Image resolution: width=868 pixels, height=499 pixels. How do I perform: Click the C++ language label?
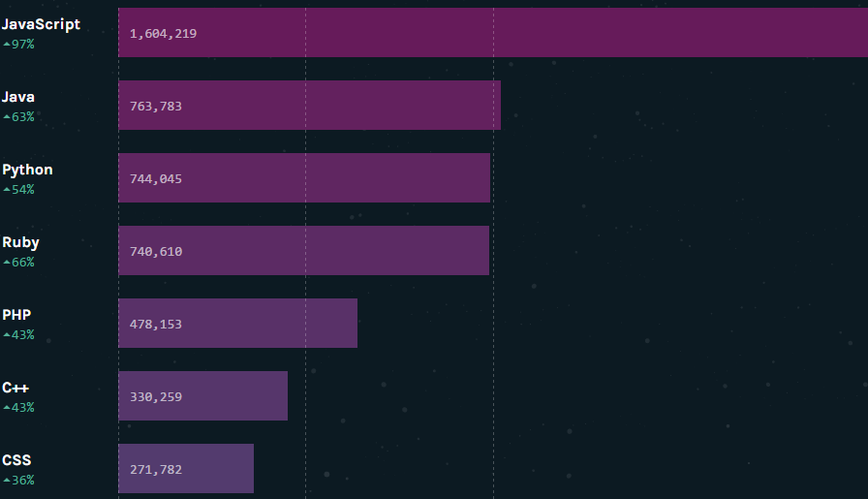pos(15,388)
